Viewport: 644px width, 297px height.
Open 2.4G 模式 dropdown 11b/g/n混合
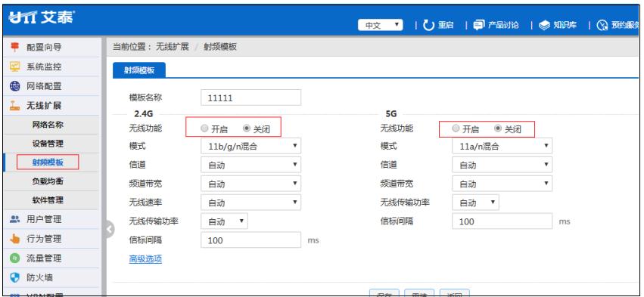pos(250,146)
